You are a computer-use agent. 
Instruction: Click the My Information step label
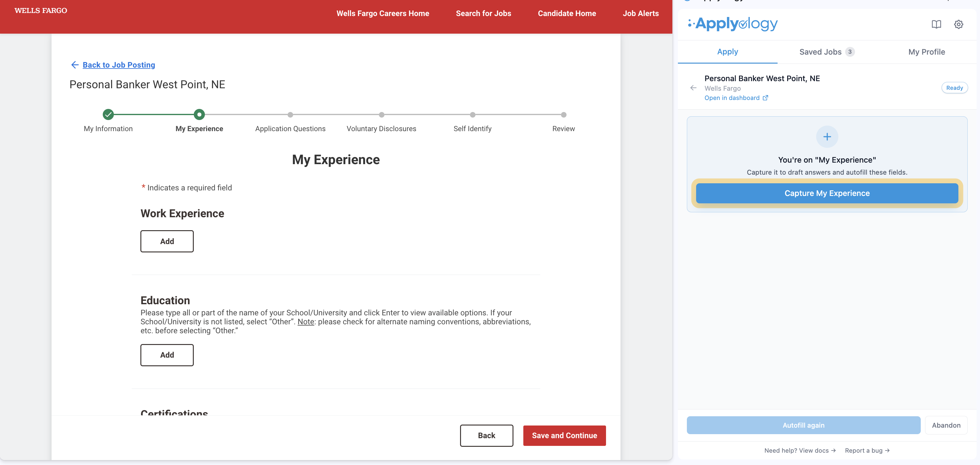(x=108, y=129)
